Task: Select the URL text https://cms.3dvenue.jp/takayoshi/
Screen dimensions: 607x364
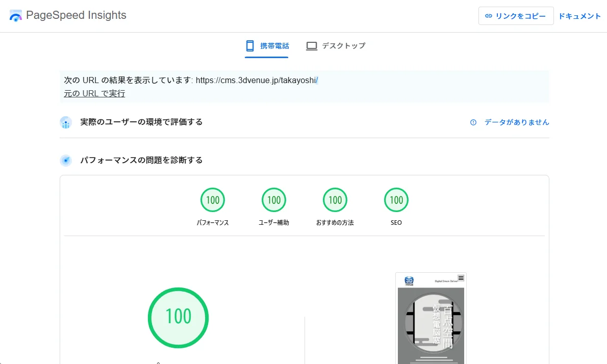Action: click(x=257, y=81)
